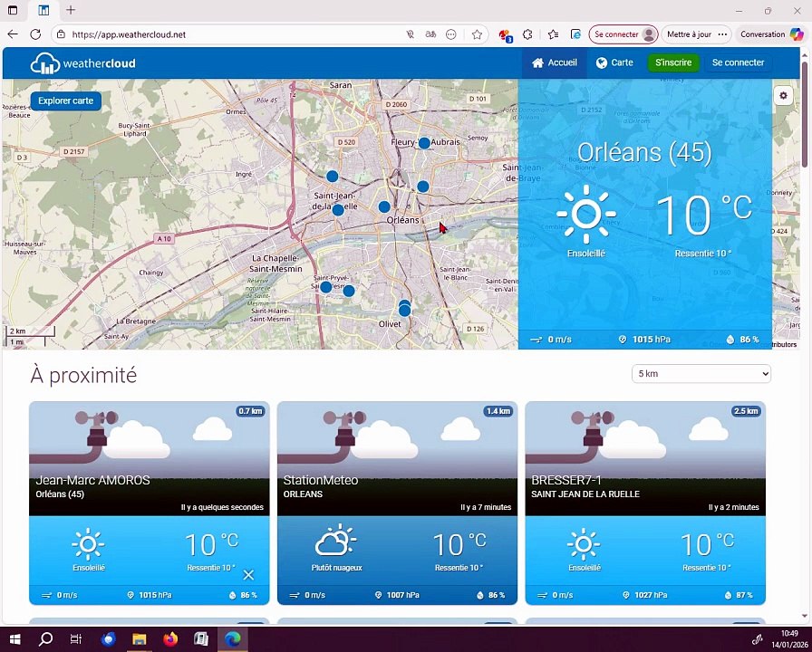Open the browser extensions puzzle icon
Viewport: 812px width, 652px height.
[527, 34]
